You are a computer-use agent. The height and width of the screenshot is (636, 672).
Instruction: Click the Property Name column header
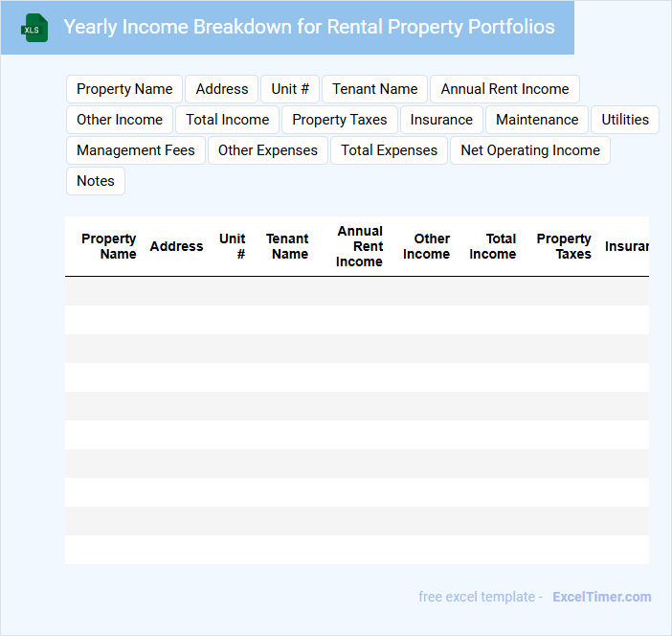[109, 246]
